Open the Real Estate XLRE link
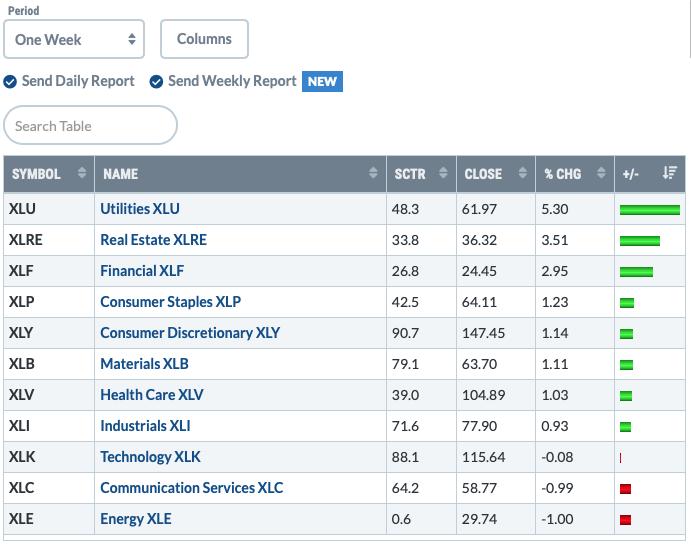Screen dimensions: 691x545 tap(153, 240)
